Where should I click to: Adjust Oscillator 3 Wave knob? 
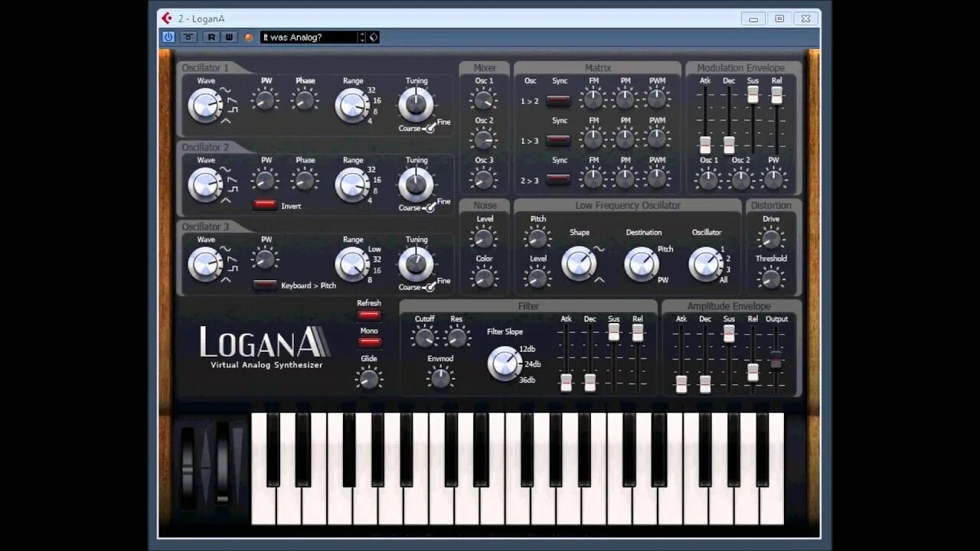pos(205,264)
